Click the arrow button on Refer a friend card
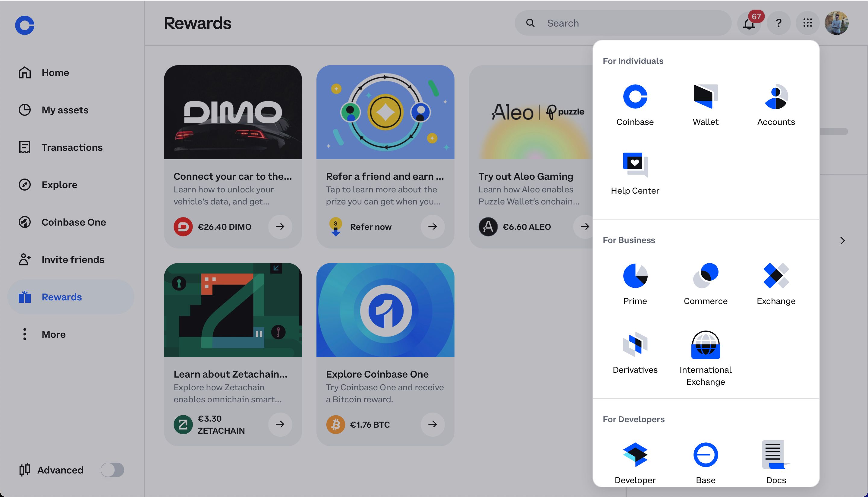Image resolution: width=868 pixels, height=497 pixels. tap(432, 226)
